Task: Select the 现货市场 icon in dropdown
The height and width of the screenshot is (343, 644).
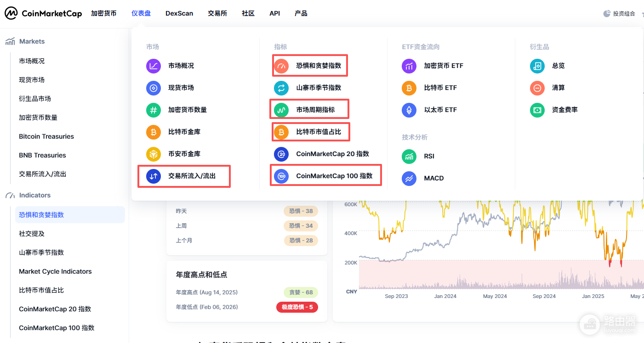Action: coord(154,88)
